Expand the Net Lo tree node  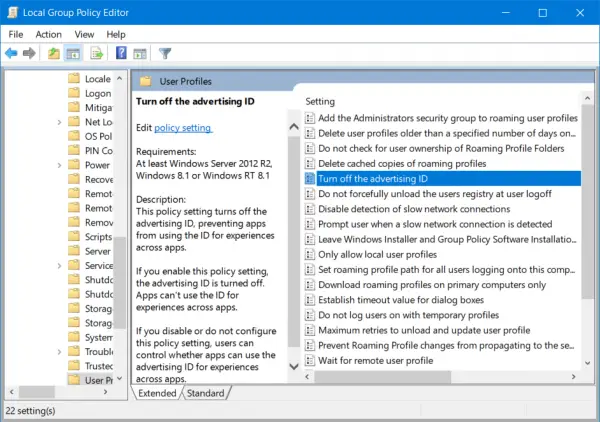tap(59, 122)
